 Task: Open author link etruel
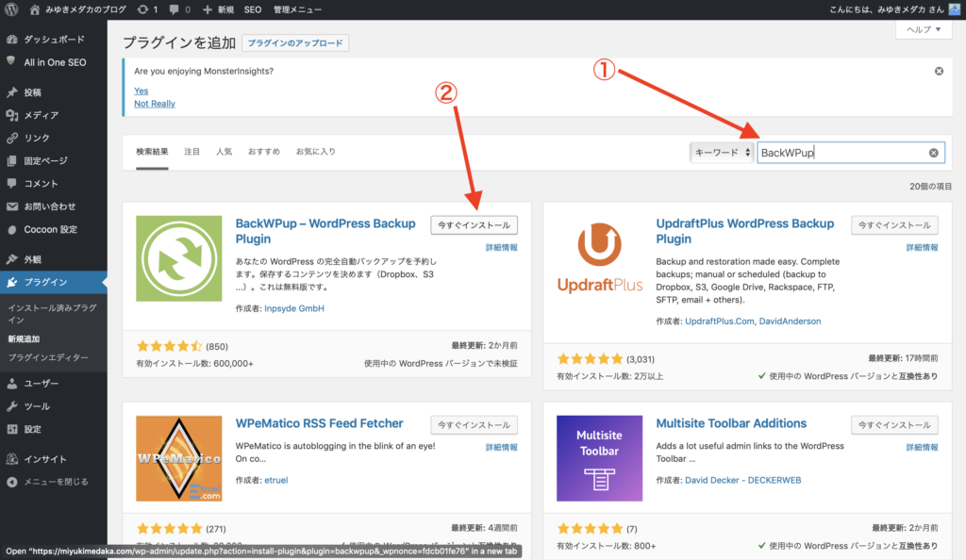click(x=276, y=480)
